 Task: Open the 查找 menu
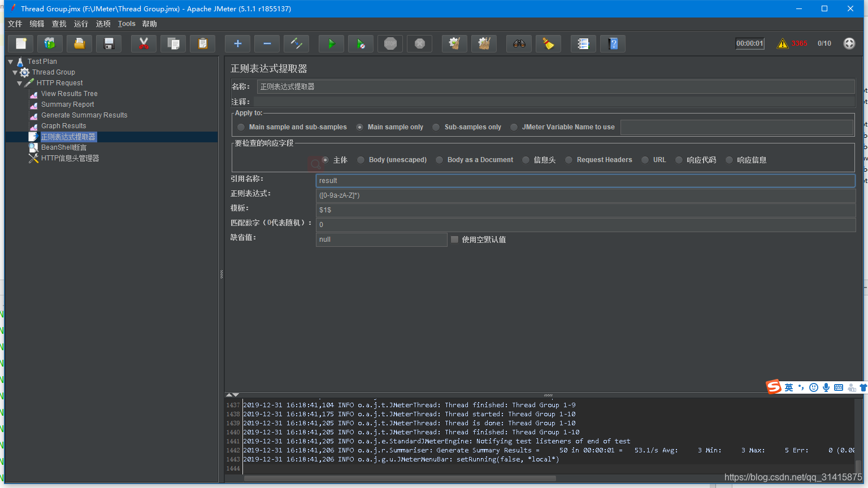(59, 24)
